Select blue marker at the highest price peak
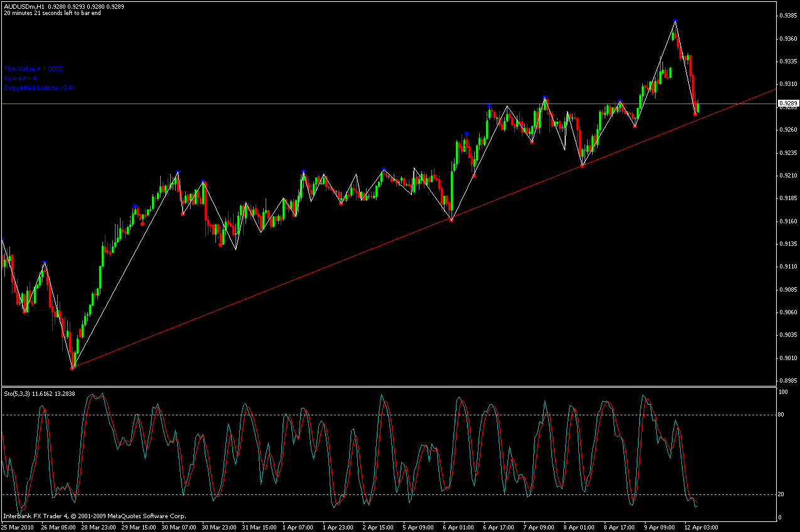800x532 pixels. pos(675,21)
